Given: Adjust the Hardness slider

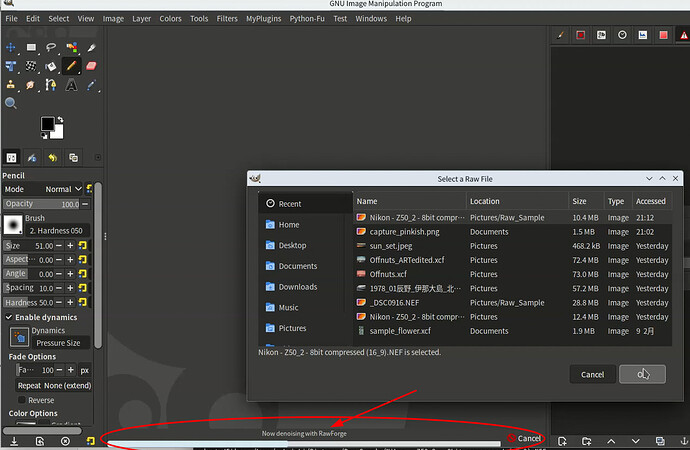Looking at the screenshot, I should [29, 302].
